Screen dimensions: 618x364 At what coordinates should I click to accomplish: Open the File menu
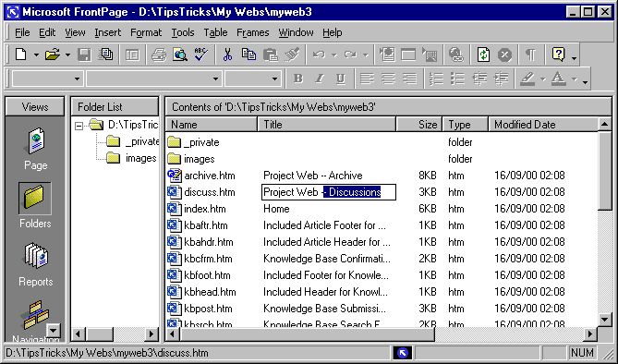pyautogui.click(x=22, y=32)
